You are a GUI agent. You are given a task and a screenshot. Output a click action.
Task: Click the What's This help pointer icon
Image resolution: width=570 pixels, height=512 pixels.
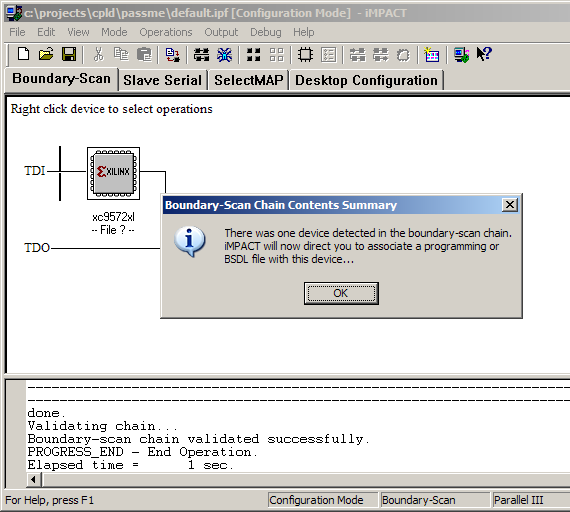484,55
